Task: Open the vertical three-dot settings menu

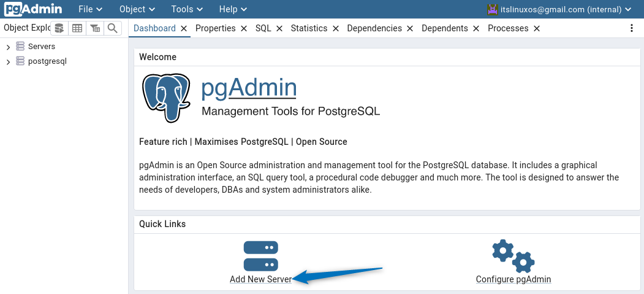Action: [x=632, y=28]
